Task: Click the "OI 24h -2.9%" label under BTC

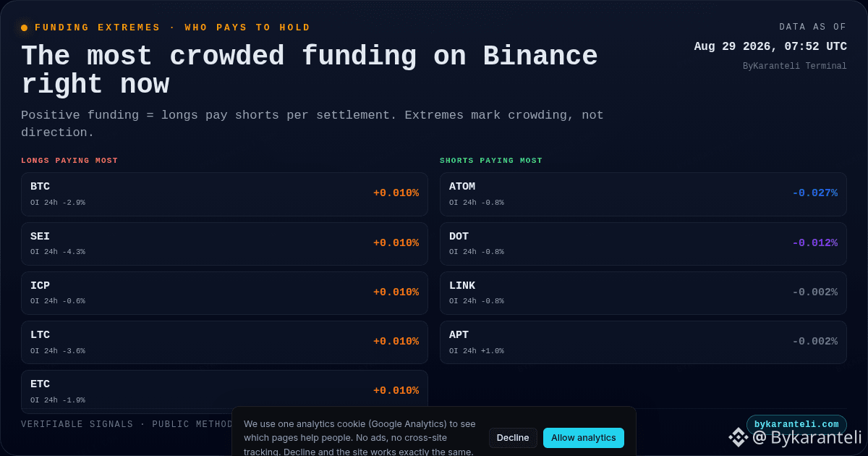Action: (58, 203)
